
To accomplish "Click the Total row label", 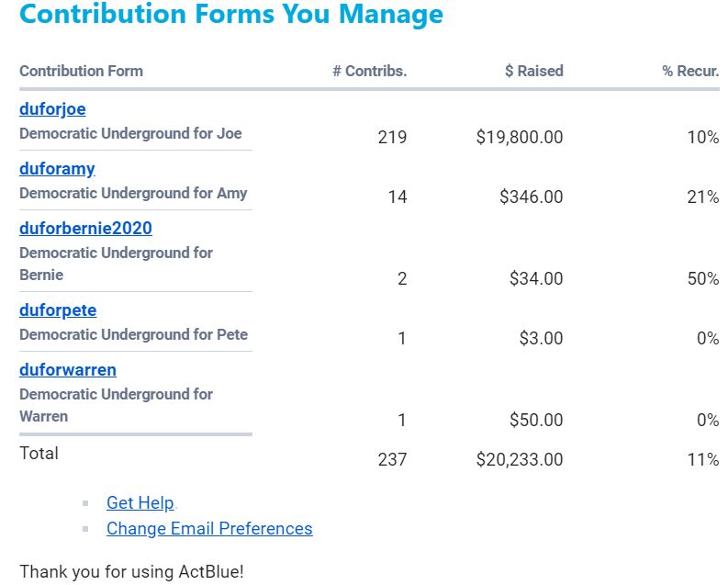I will (39, 453).
